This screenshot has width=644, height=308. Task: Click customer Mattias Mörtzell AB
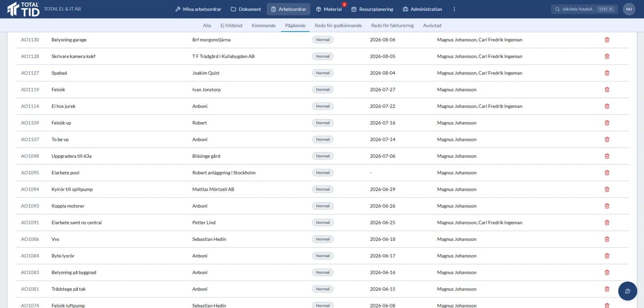213,189
